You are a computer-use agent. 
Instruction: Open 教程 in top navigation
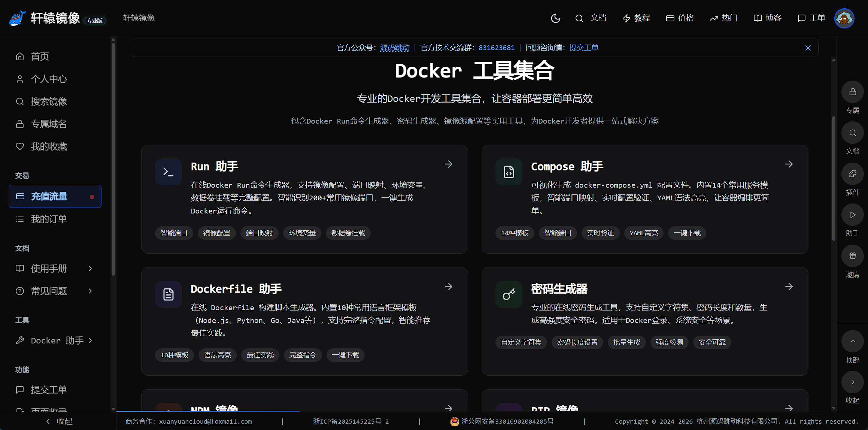pos(636,18)
